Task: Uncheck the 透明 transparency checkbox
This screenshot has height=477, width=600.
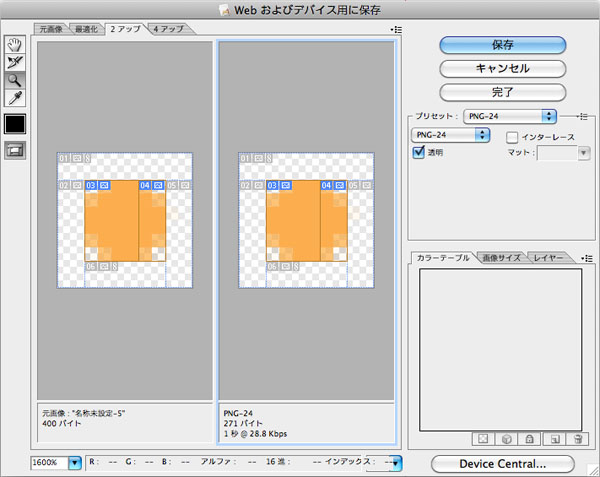Action: 419,152
